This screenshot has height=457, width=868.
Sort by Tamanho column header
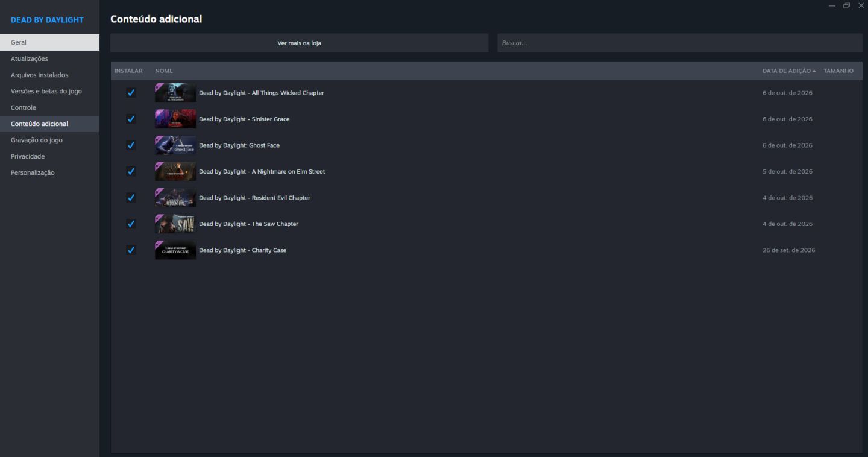tap(838, 71)
